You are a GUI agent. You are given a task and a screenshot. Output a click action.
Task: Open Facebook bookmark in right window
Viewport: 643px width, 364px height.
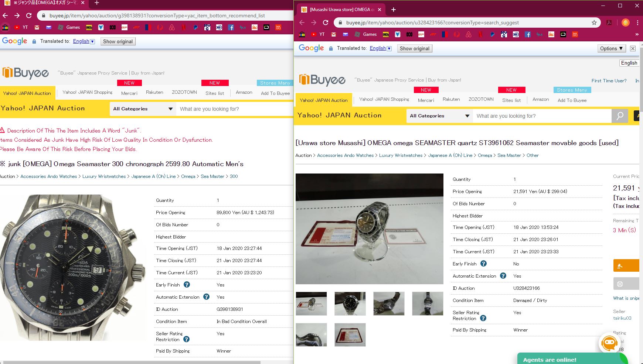[528, 34]
